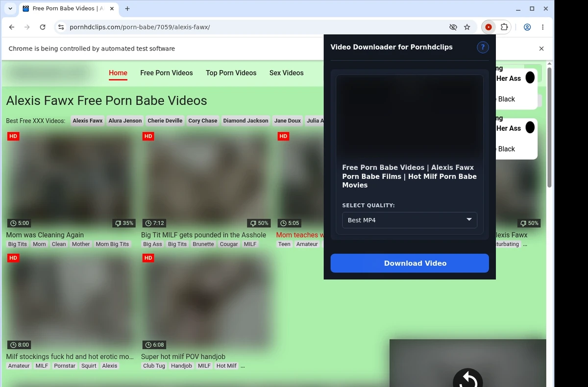This screenshot has height=387, width=588.
Task: Expand the Select Quality Best MP4 dropdown
Action: click(x=410, y=220)
